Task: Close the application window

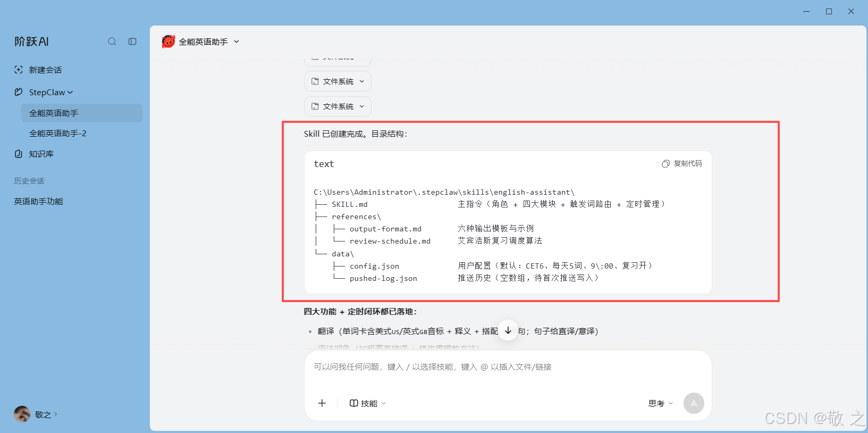Action: 851,11
